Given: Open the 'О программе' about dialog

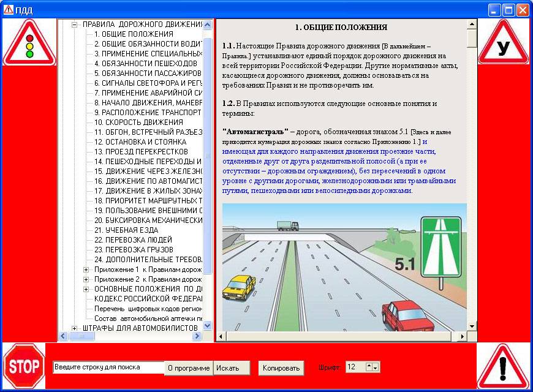Looking at the screenshot, I should [189, 368].
